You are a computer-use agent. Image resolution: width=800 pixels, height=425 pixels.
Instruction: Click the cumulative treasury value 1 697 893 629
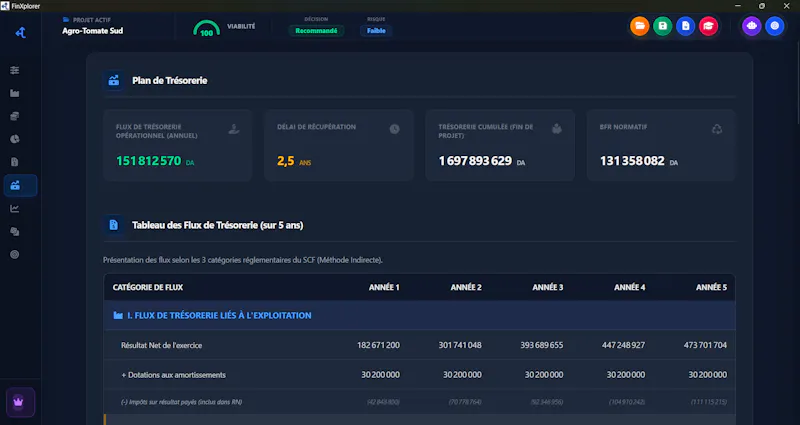tap(475, 161)
